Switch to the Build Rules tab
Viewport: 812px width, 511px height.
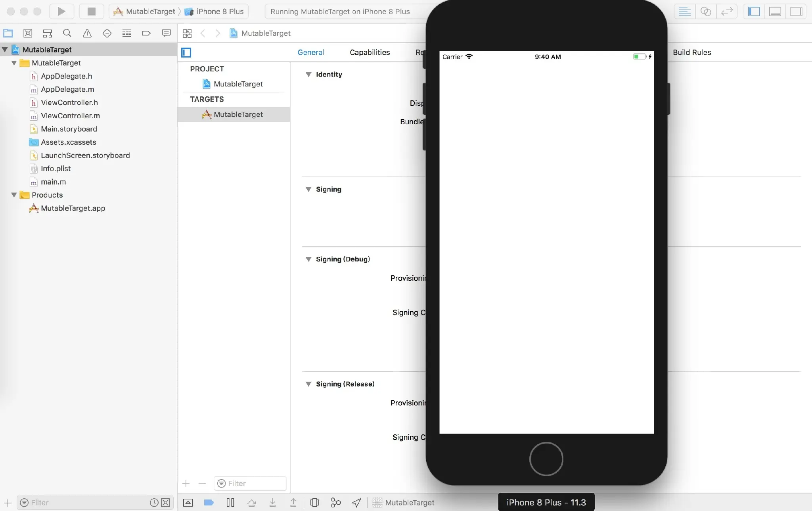[x=692, y=52]
